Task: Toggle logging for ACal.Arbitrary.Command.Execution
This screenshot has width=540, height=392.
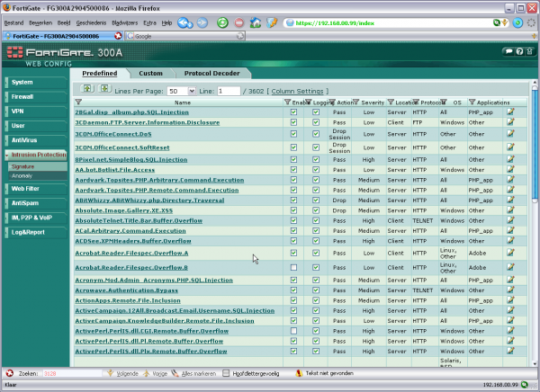Action: (316, 230)
